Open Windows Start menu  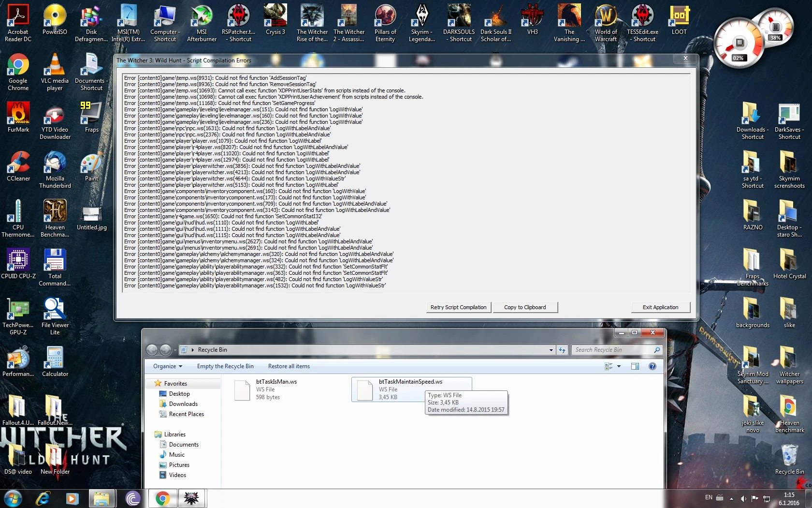[x=13, y=498]
